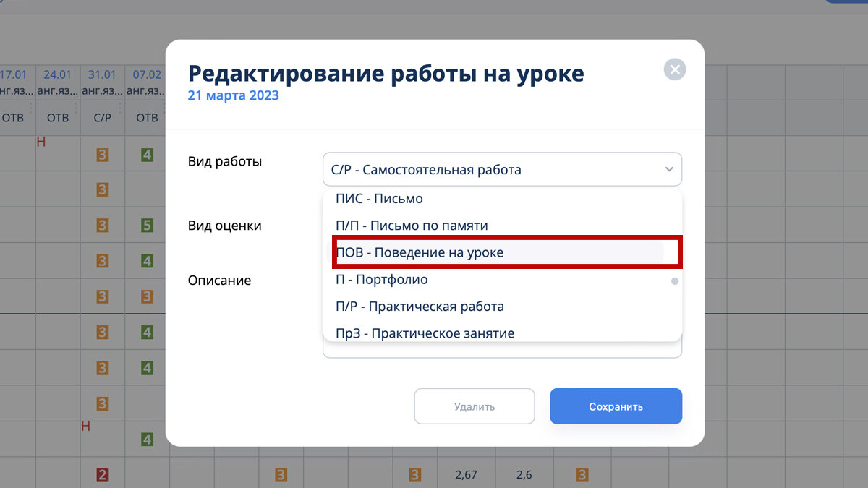
Task: Close the "Редактирование работы на уроке" dialog
Action: [674, 69]
